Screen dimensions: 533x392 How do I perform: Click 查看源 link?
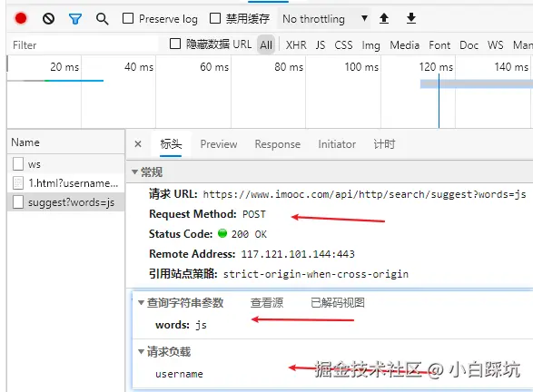point(267,302)
